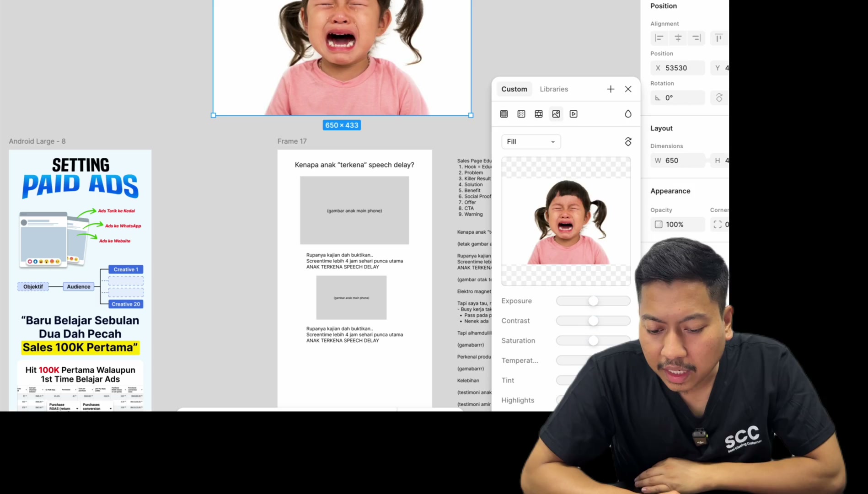This screenshot has width=868, height=494.
Task: Add a new style with plus icon
Action: (611, 89)
